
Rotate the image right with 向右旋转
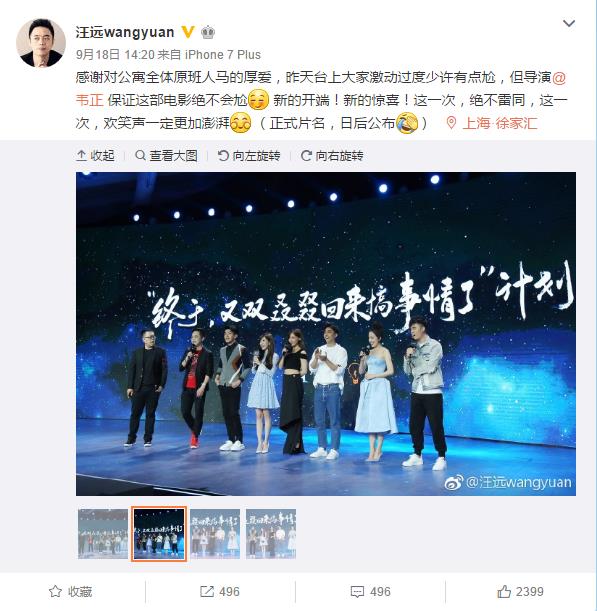tap(332, 155)
